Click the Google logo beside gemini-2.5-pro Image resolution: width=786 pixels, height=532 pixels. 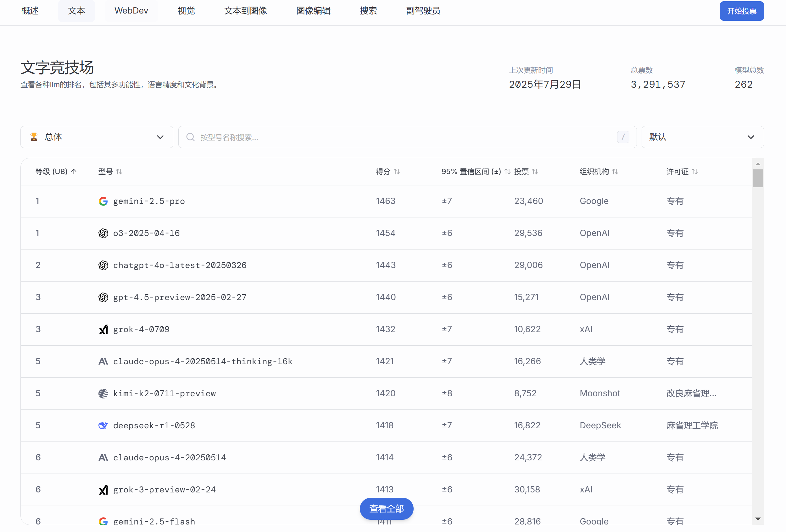[103, 201]
